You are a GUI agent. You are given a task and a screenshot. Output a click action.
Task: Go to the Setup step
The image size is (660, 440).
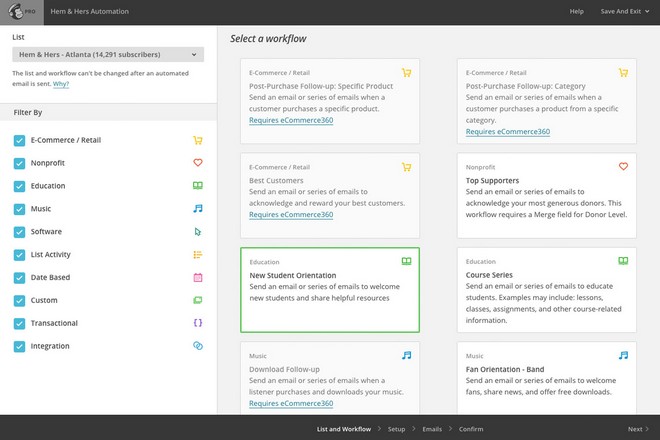click(396, 429)
